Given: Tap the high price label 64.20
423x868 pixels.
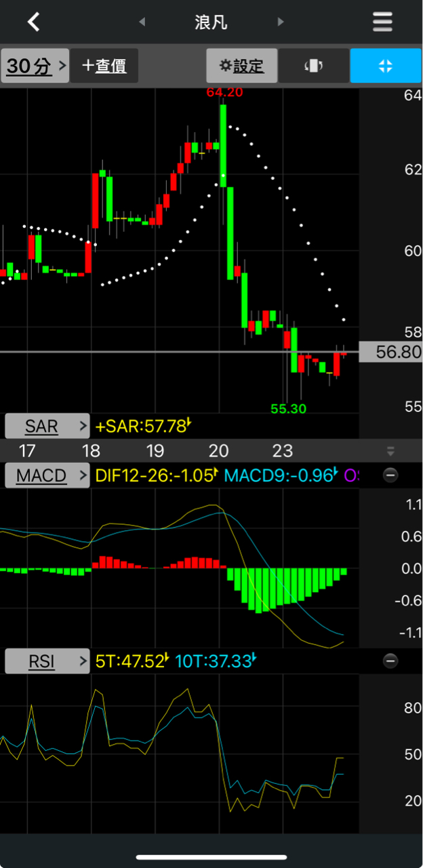Looking at the screenshot, I should coord(225,92).
